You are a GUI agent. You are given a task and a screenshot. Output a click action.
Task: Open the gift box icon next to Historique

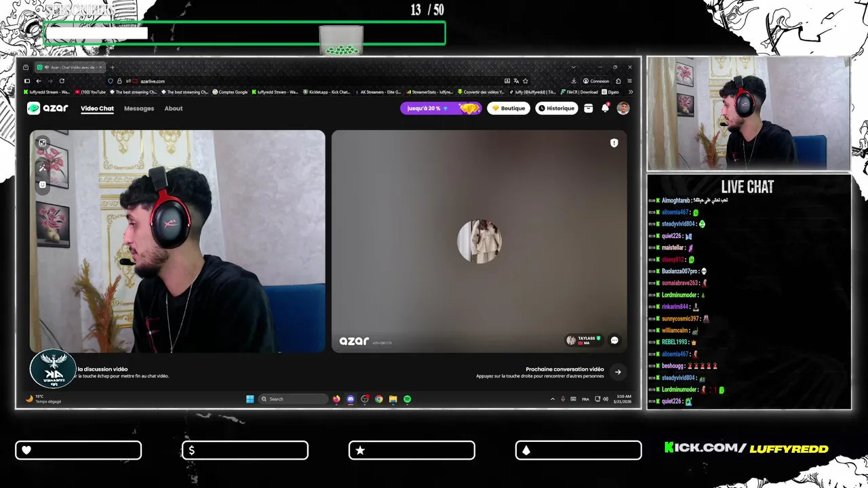589,108
